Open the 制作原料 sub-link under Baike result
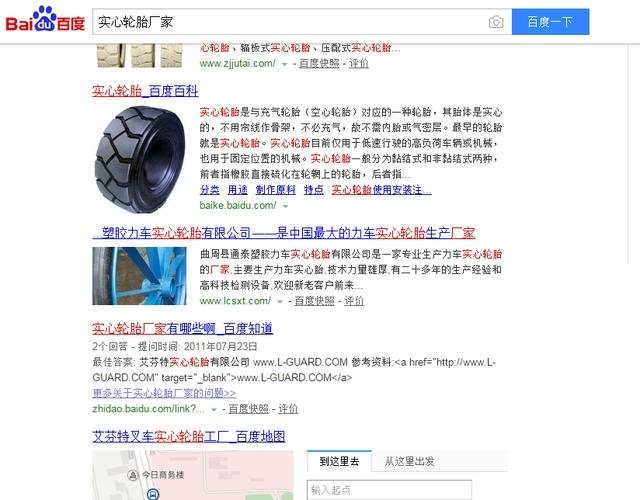This screenshot has width=640, height=500. [x=276, y=190]
